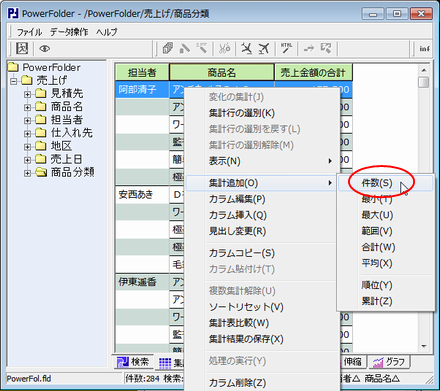
Task: Expand the 売上日 folder node
Action: [x=27, y=160]
